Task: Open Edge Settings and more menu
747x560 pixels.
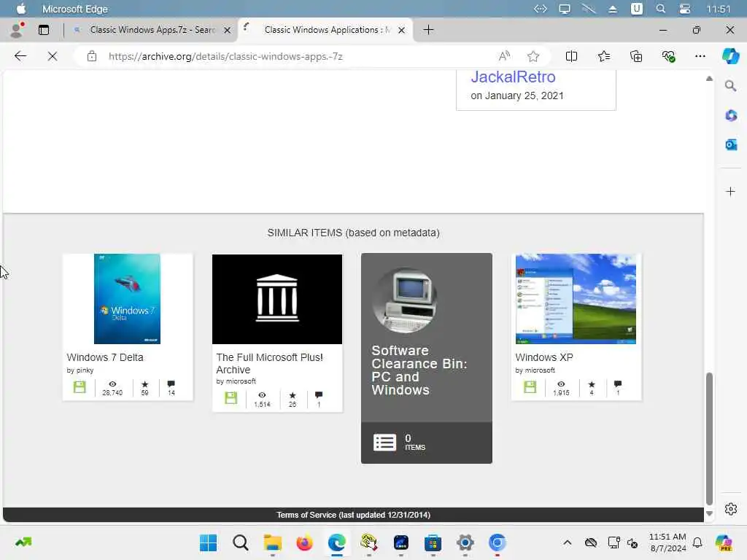Action: tap(700, 56)
